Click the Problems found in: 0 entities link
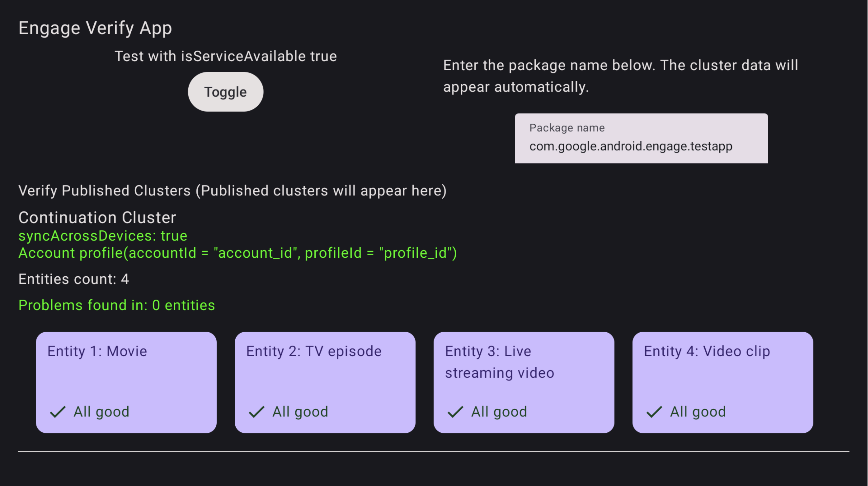The image size is (868, 486). click(x=116, y=305)
